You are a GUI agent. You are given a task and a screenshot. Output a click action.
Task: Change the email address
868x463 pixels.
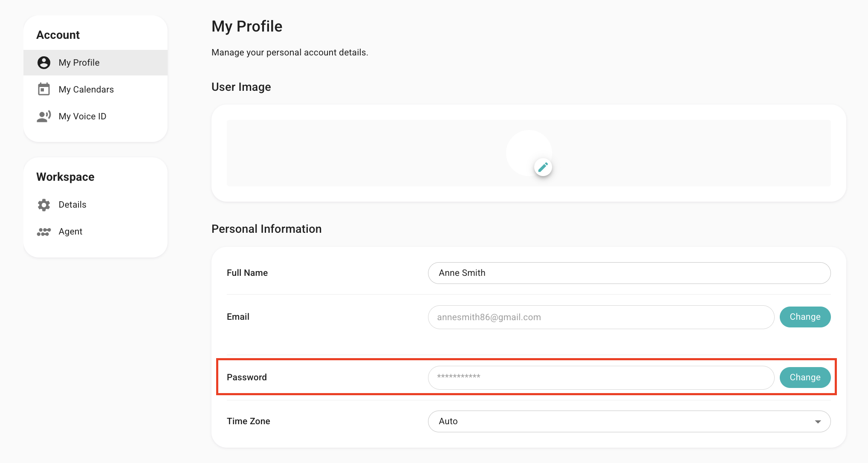tap(805, 317)
